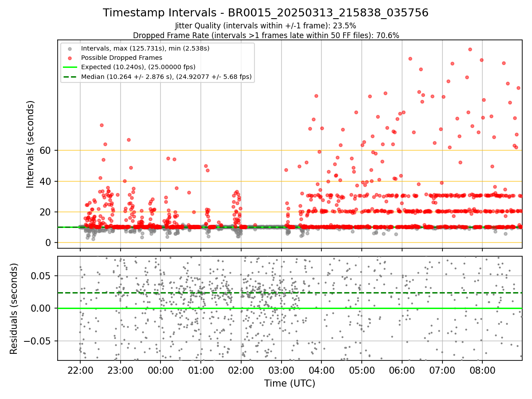Click the 'Jitter Quality' subtitle line
Image resolution: width=532 pixels, height=399 pixels.
tap(266, 26)
